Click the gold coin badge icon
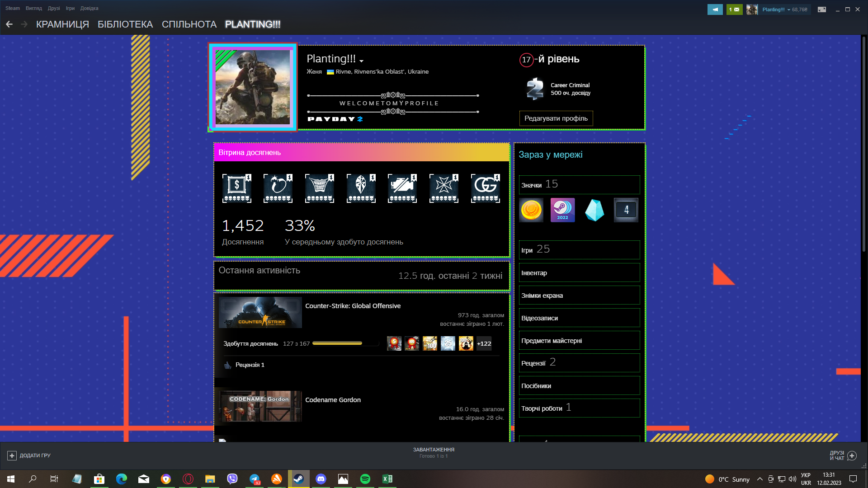Image resolution: width=868 pixels, height=488 pixels. [x=531, y=210]
